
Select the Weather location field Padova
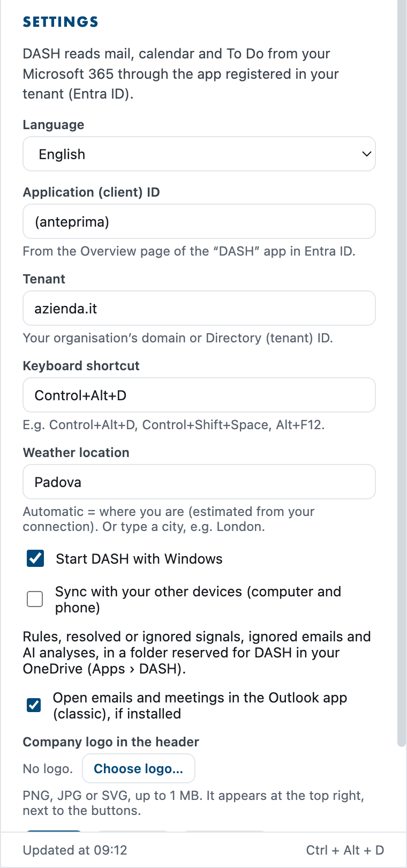[x=199, y=482]
